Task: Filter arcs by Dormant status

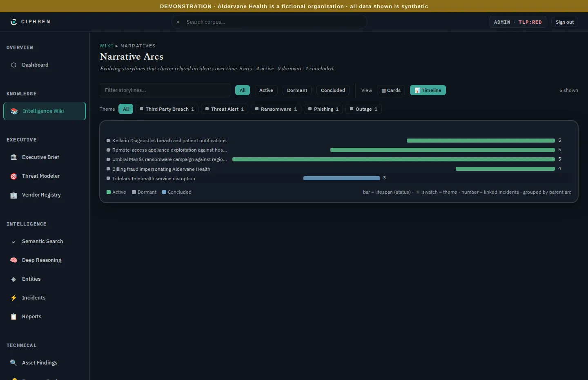Action: pos(297,90)
